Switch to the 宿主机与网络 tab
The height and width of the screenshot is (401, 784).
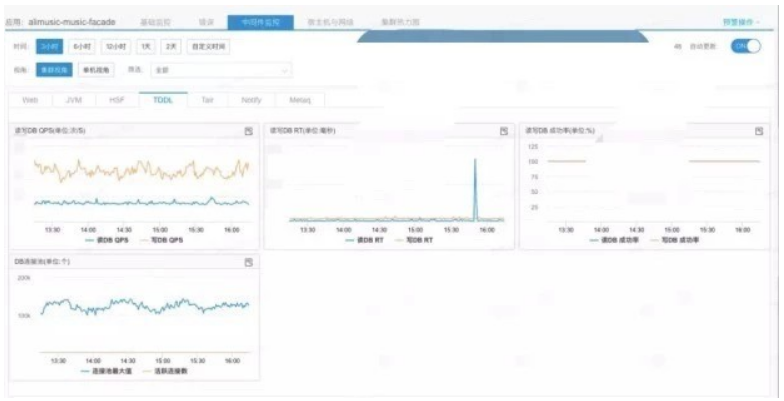330,22
